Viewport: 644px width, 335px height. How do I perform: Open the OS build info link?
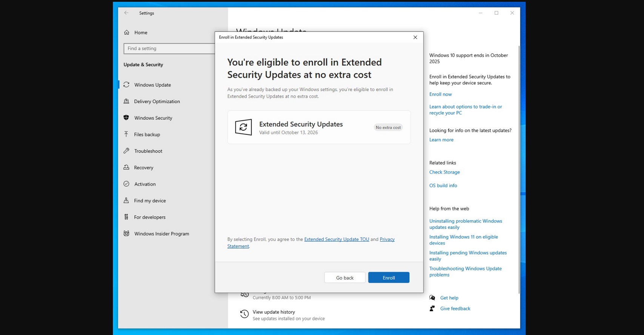click(x=443, y=185)
